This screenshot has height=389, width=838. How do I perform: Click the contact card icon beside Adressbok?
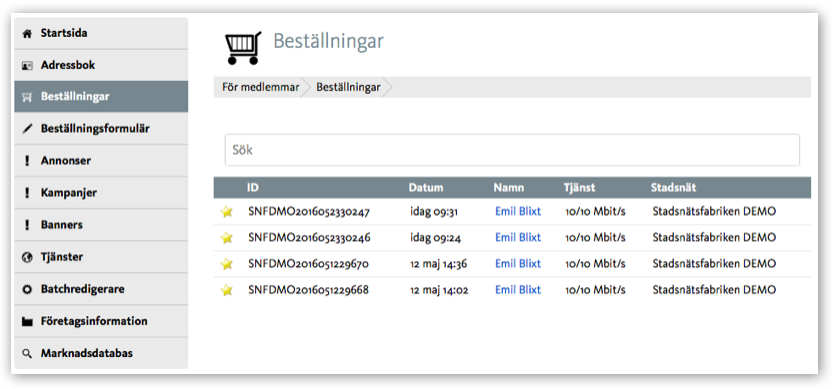27,66
